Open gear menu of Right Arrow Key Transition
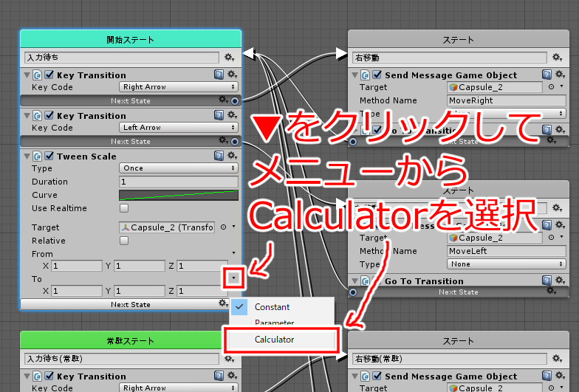This screenshot has width=579, height=392. point(232,75)
